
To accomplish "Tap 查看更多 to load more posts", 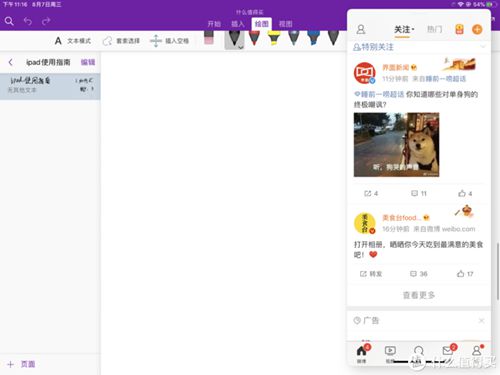I will [x=419, y=295].
